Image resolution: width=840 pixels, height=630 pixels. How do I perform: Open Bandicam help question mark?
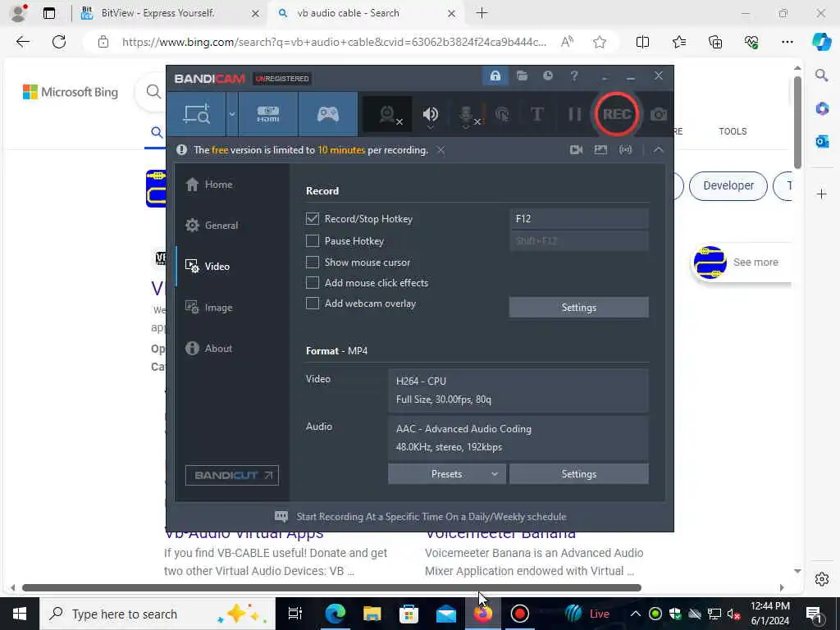click(573, 76)
